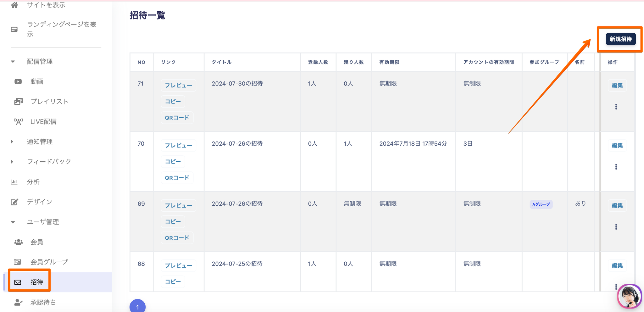Open 分析 via the chart icon
This screenshot has width=644, height=312.
(x=14, y=182)
